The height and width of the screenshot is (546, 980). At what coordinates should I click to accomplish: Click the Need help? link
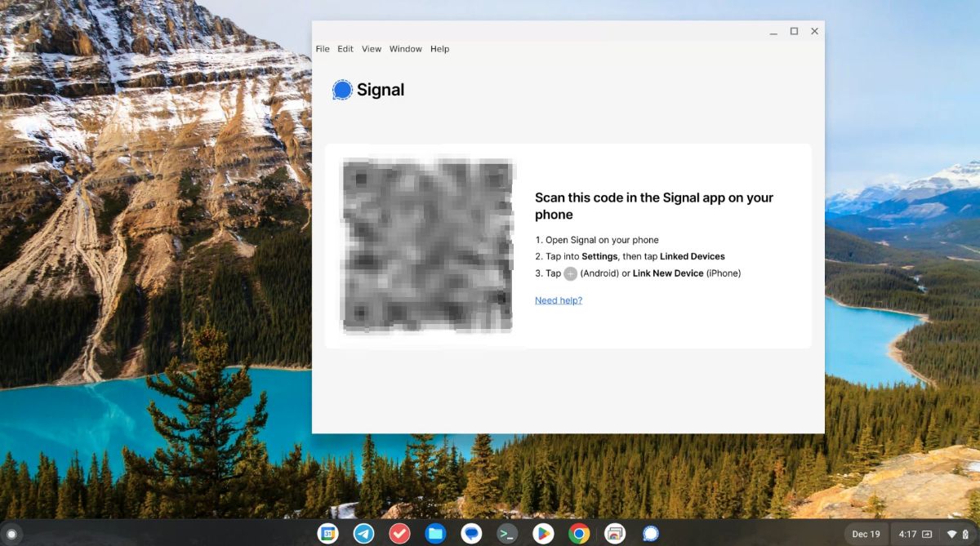click(559, 300)
